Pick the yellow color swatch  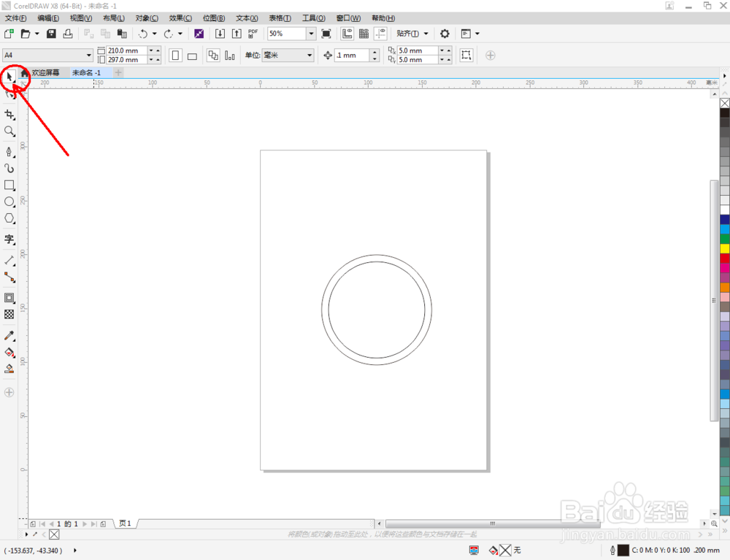click(725, 248)
